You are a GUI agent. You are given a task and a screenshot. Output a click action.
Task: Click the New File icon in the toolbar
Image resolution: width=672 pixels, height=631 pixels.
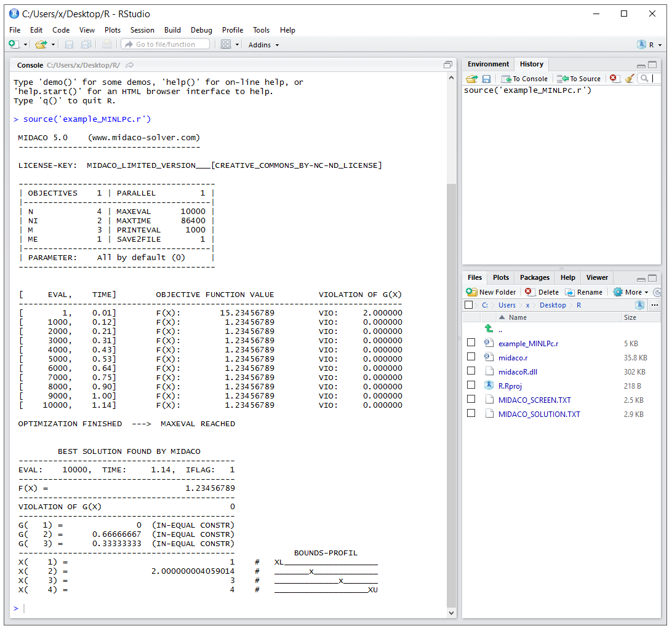point(14,44)
